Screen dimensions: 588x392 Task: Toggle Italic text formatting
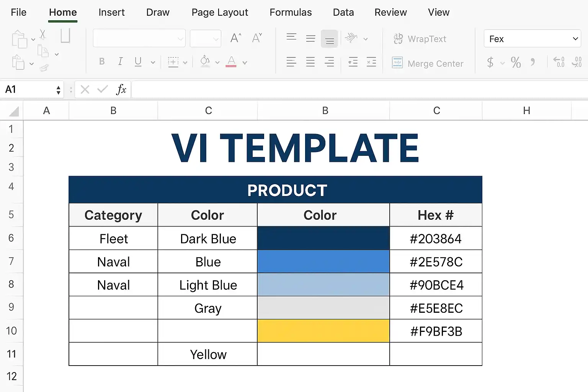click(120, 62)
